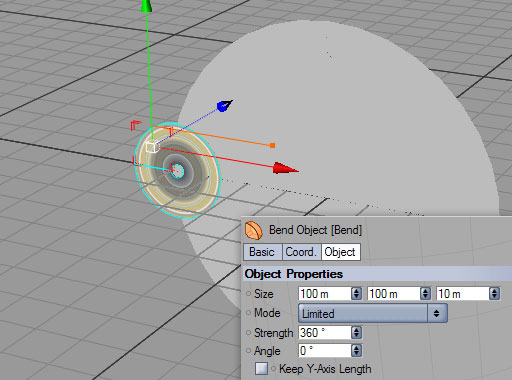Screen dimensions: 512x380
Task: Click the orange bend strength handle
Action: (273, 145)
